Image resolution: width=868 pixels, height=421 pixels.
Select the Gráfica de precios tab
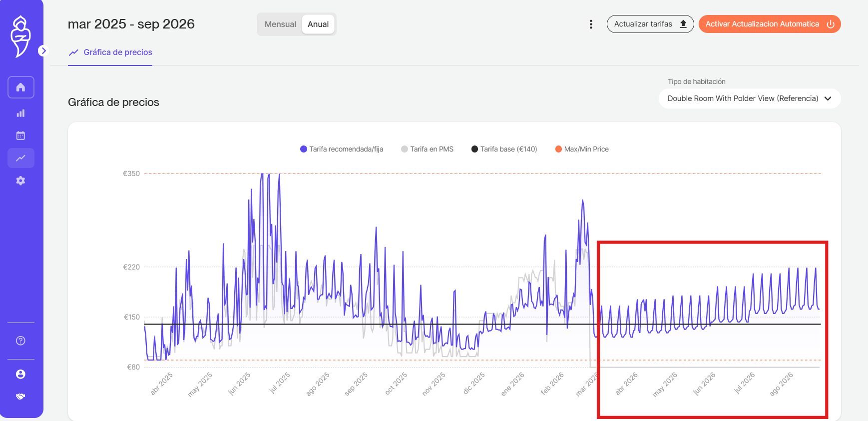point(110,52)
